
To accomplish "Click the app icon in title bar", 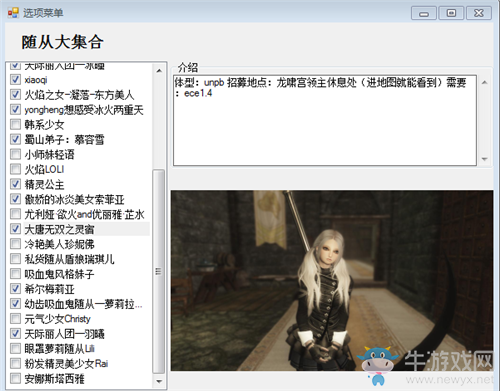I will point(13,13).
